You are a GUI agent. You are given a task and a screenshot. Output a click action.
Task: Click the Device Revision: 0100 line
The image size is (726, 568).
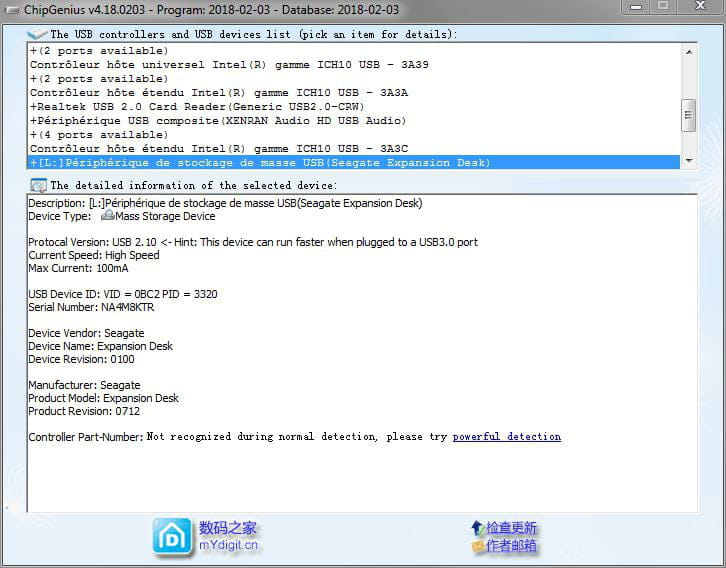click(81, 359)
